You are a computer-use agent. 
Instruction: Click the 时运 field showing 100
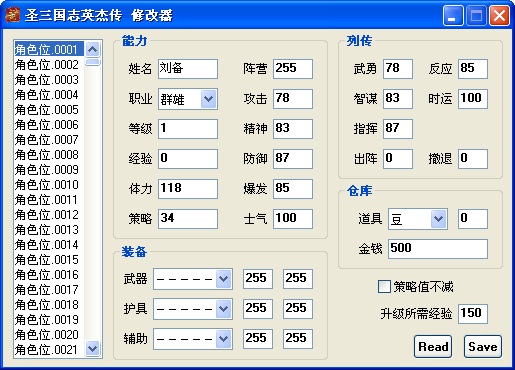(473, 99)
